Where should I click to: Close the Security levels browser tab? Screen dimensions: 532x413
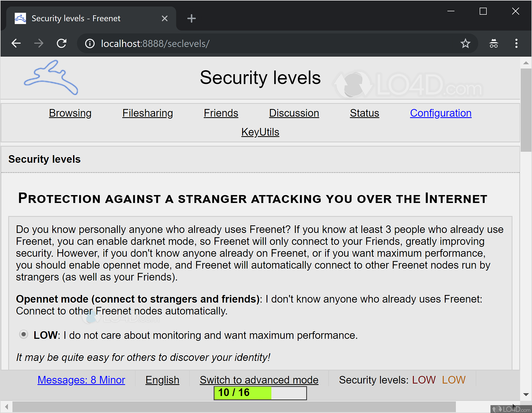165,18
